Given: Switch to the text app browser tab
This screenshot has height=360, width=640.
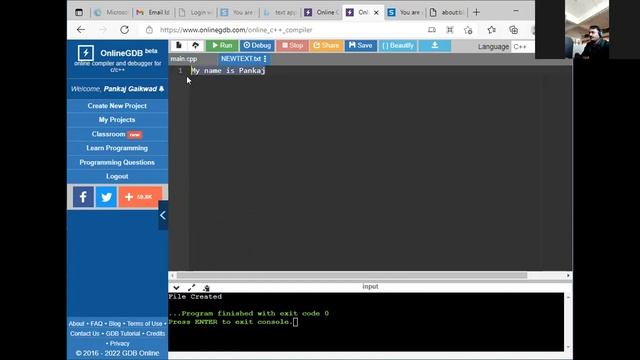Looking at the screenshot, I should [x=280, y=12].
